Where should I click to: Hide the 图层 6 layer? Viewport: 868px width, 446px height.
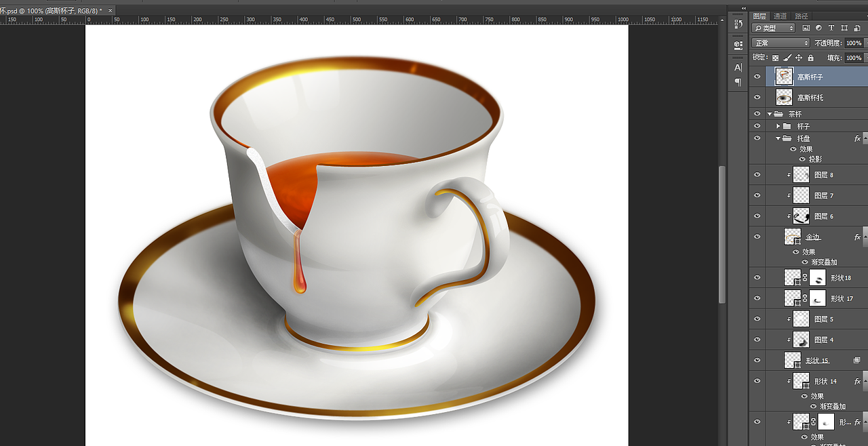pyautogui.click(x=757, y=216)
